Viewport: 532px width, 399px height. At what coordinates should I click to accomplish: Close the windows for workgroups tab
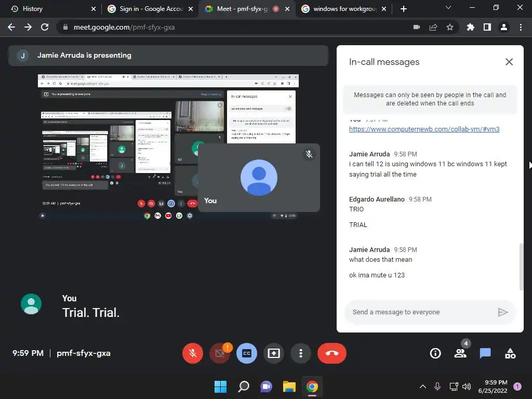tap(384, 9)
